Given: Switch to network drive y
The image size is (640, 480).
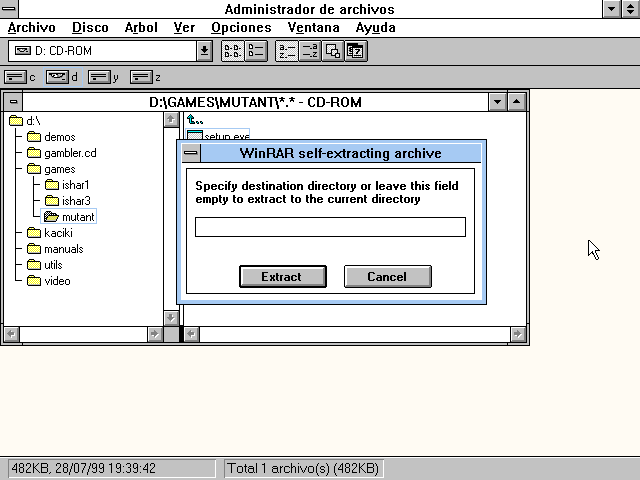Looking at the screenshot, I should [x=98, y=77].
